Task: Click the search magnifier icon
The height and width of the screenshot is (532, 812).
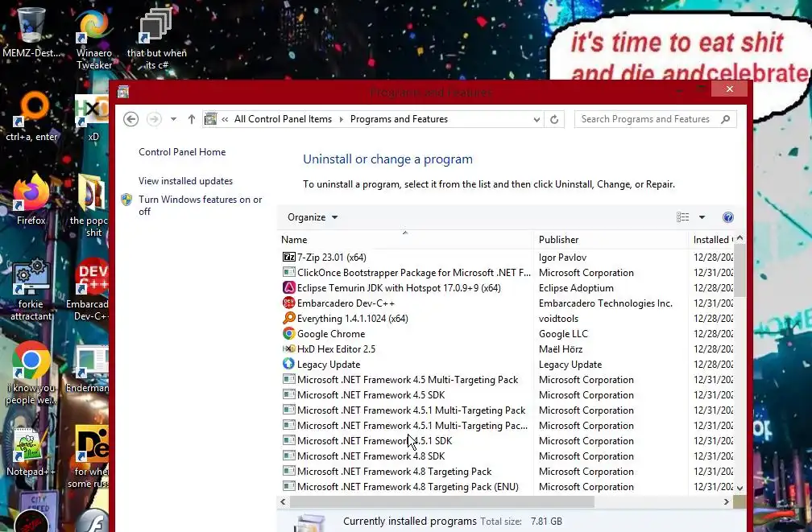Action: (x=726, y=119)
